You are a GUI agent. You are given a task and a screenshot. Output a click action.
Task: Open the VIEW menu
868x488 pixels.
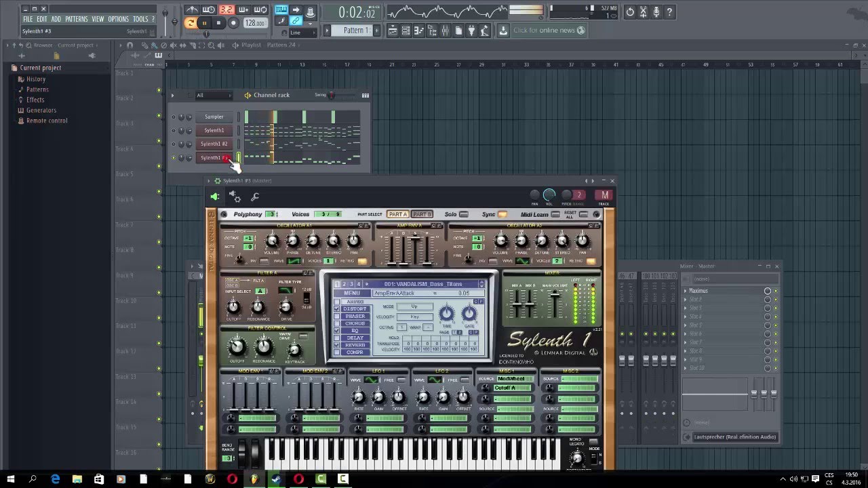point(98,20)
